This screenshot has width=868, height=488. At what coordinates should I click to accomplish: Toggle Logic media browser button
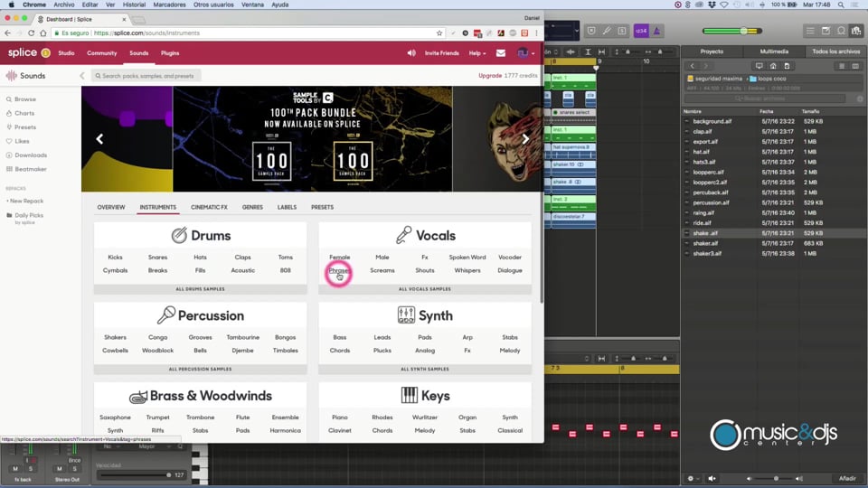857,31
